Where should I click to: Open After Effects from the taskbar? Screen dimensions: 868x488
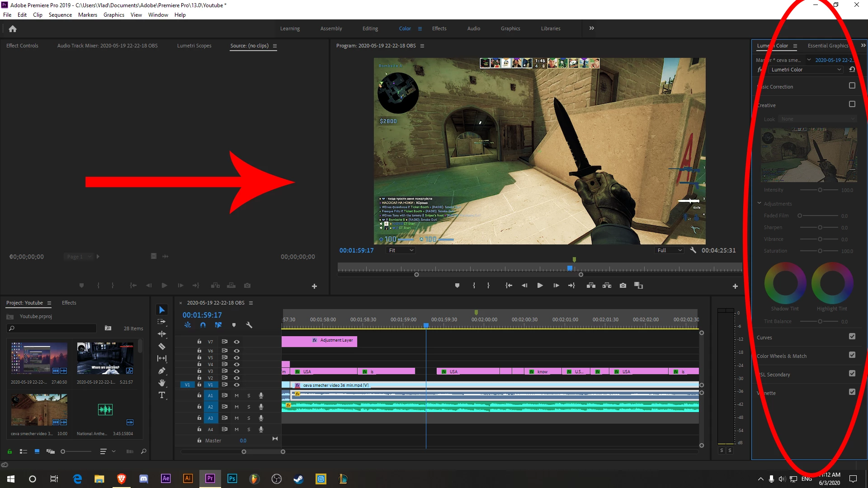(165, 479)
